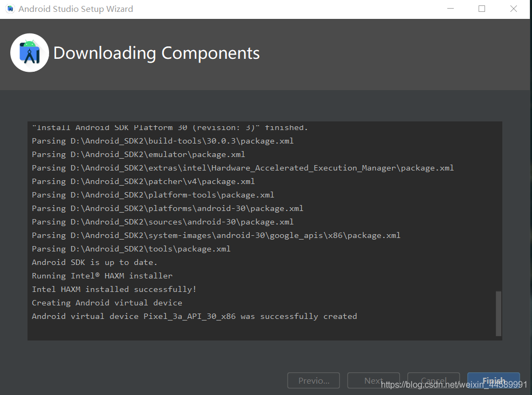Image resolution: width=532 pixels, height=395 pixels.
Task: Click the Android Studio logo in header
Action: tap(30, 52)
